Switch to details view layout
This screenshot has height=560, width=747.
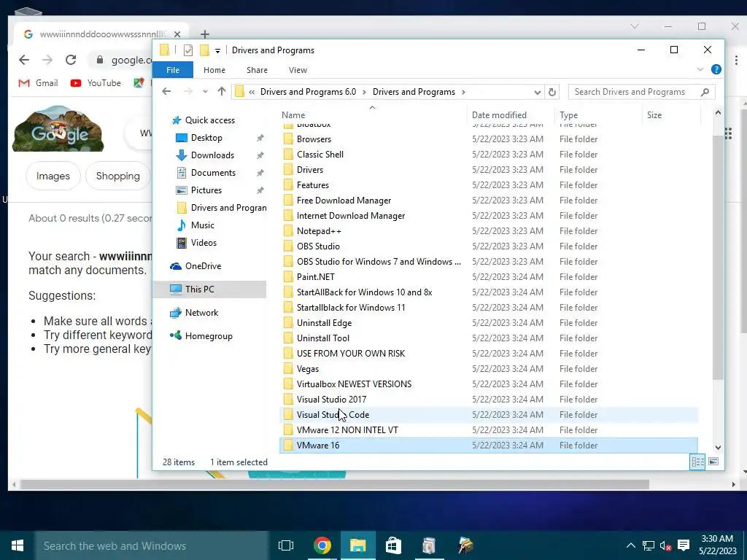(698, 462)
